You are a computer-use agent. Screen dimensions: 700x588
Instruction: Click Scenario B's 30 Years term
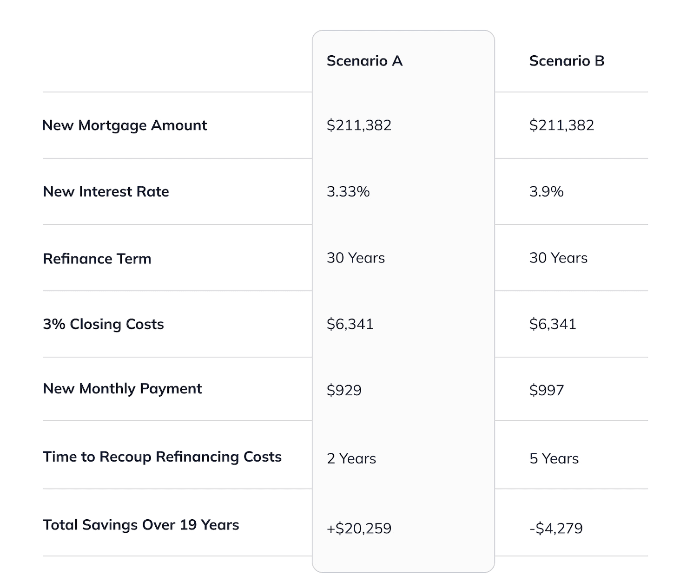click(558, 258)
